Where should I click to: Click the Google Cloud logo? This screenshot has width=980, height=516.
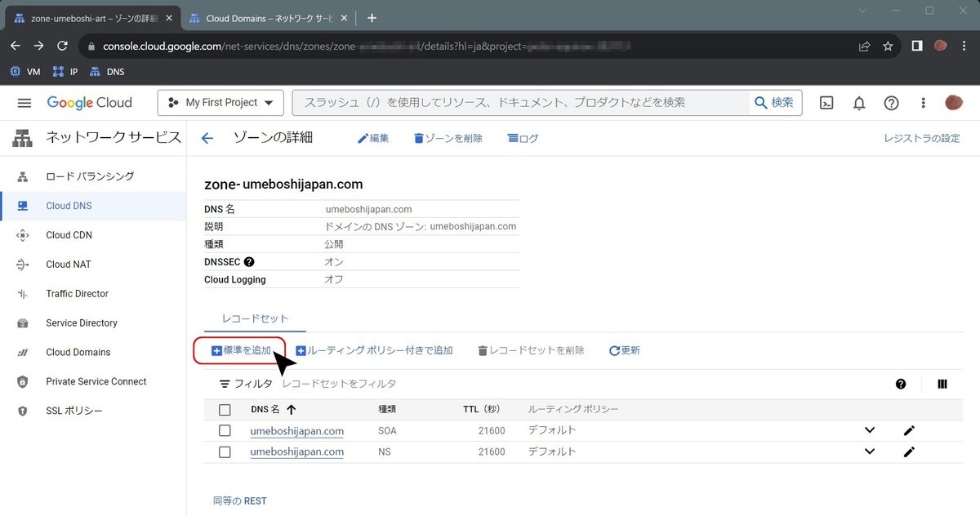[x=89, y=103]
